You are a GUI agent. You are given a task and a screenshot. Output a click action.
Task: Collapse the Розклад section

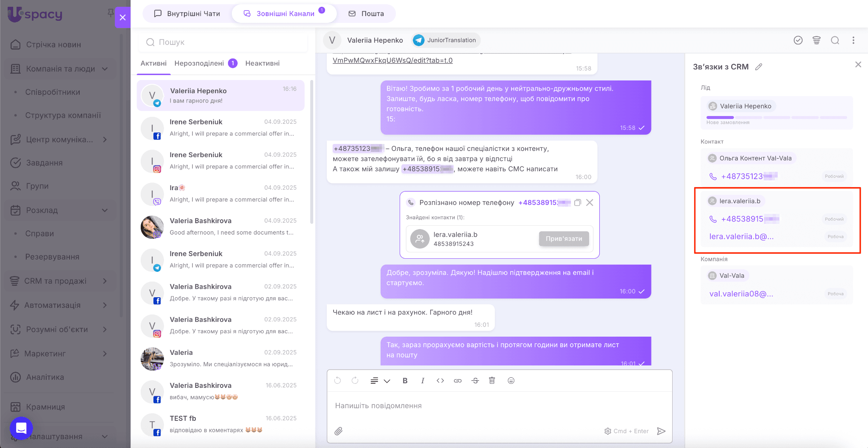(x=105, y=210)
